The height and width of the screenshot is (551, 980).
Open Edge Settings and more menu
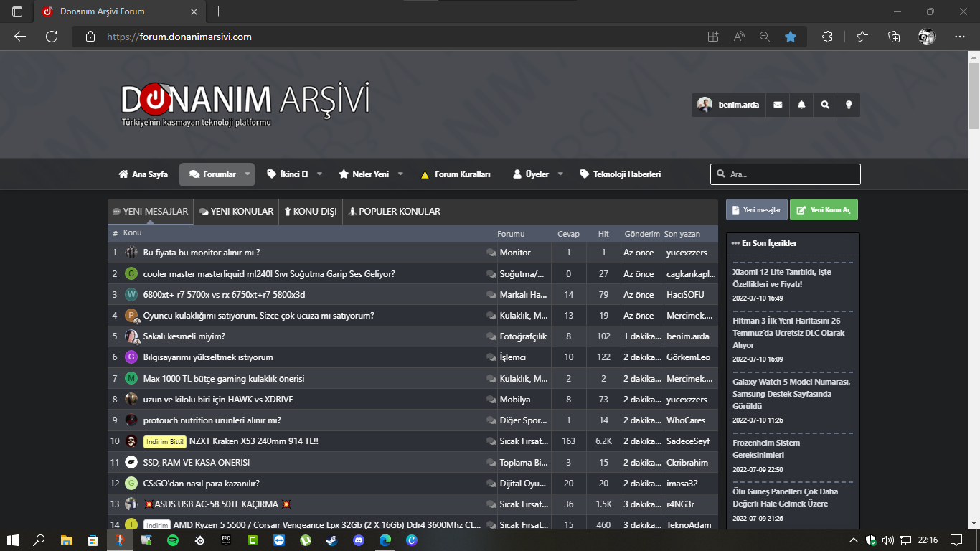(960, 37)
